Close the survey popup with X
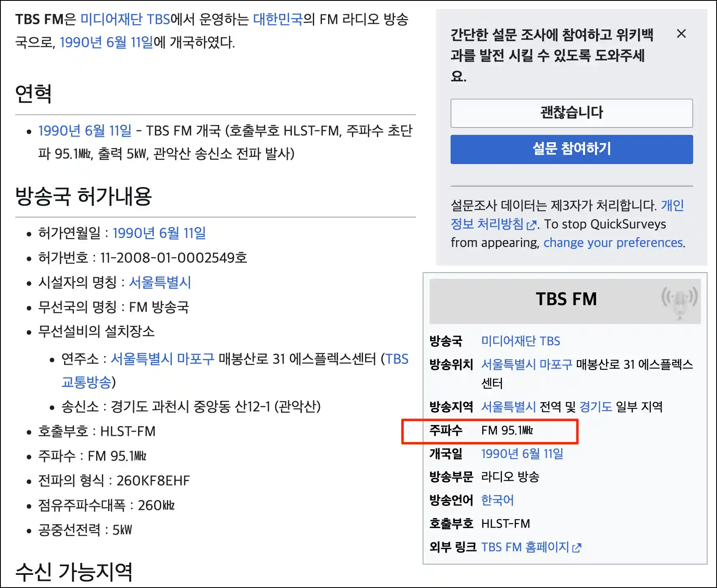This screenshot has width=717, height=588. point(681,34)
